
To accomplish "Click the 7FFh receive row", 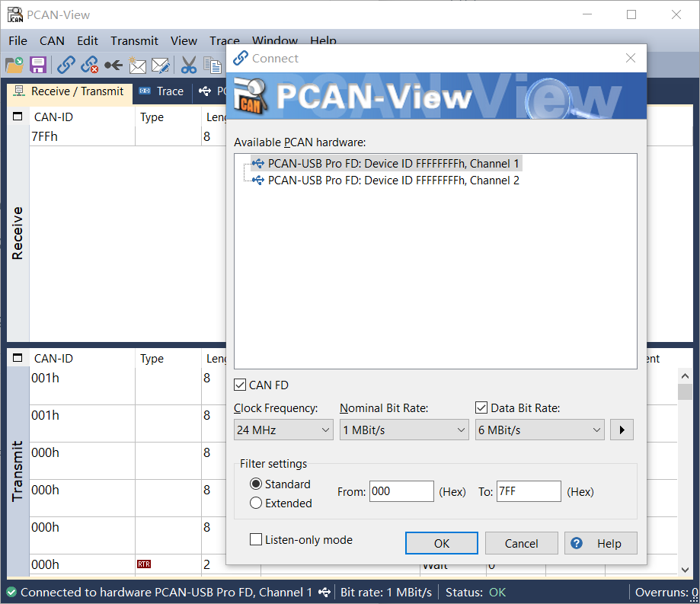I will pyautogui.click(x=129, y=136).
